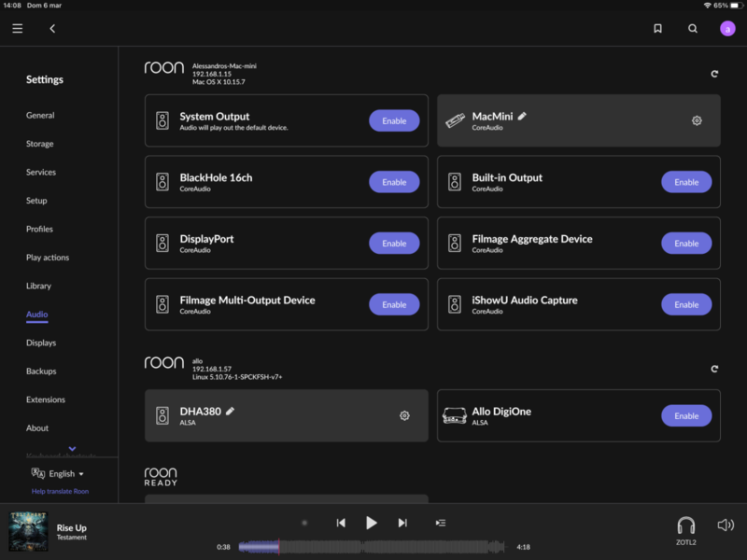Enable the BlackHole 16ch device

pos(394,182)
